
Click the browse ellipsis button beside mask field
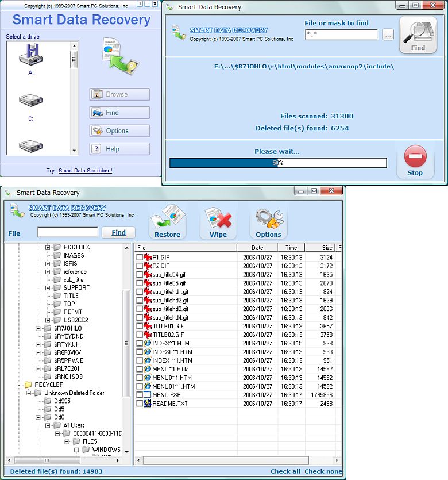(388, 34)
